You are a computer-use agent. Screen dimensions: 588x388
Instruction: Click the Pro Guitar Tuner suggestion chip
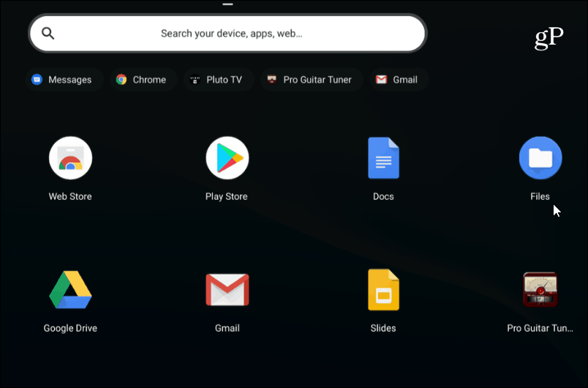pos(312,80)
